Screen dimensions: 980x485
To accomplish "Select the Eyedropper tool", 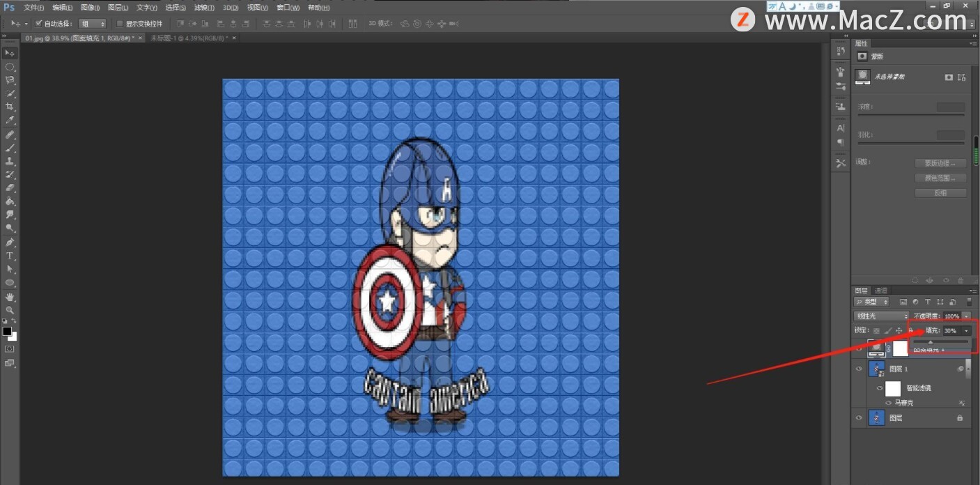I will 10,121.
